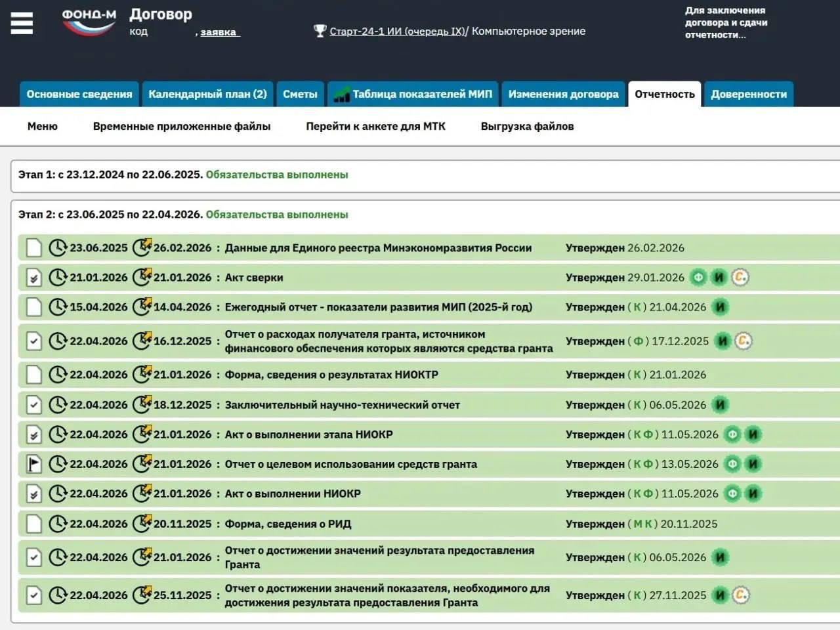Click И badge in Отчет о достижении значений результата row
Image resolution: width=840 pixels, height=630 pixels.
721,557
